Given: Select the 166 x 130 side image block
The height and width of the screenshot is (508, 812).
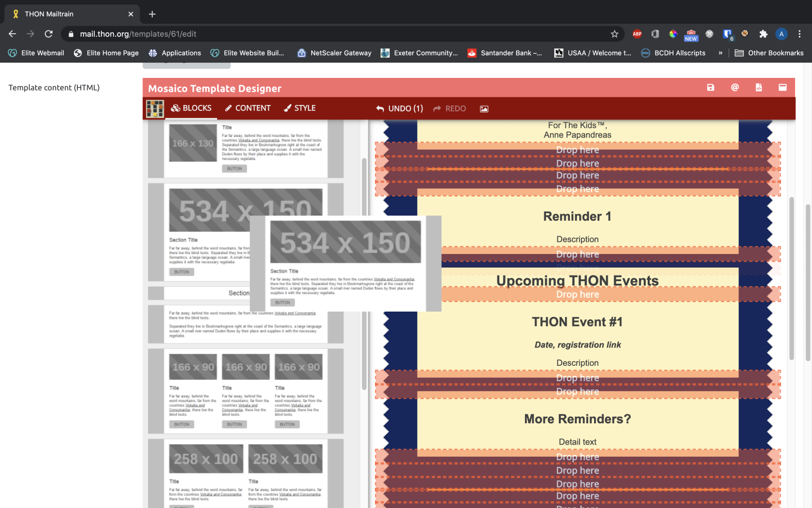Looking at the screenshot, I should (x=246, y=149).
